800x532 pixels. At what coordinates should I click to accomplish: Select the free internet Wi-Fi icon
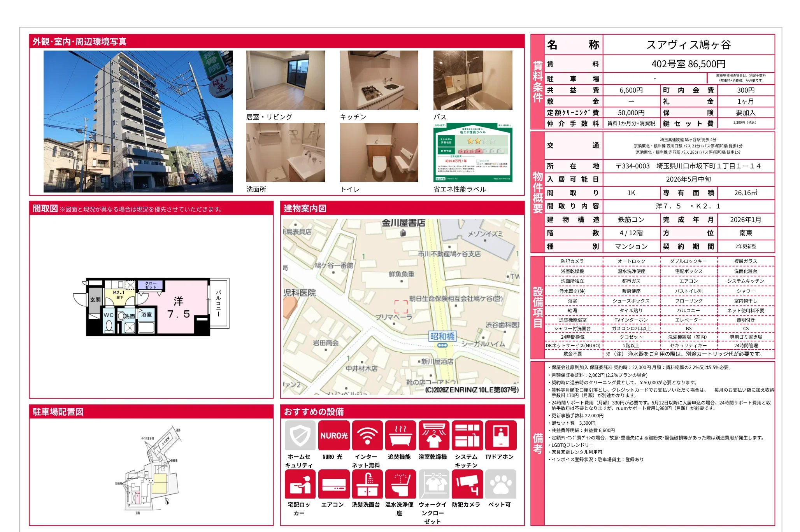pyautogui.click(x=367, y=435)
